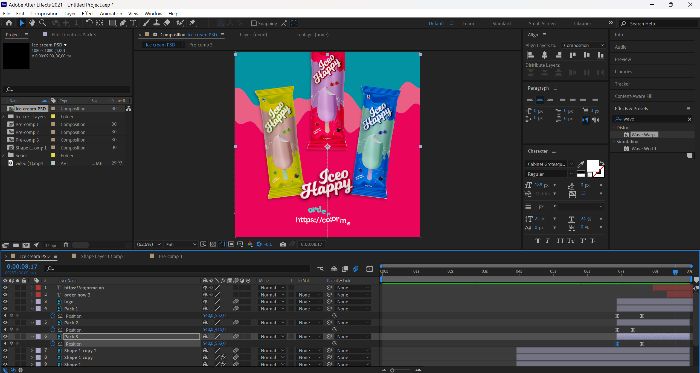The height and width of the screenshot is (373, 700).
Task: Select the Zoom magnifier tool
Action: click(x=42, y=23)
